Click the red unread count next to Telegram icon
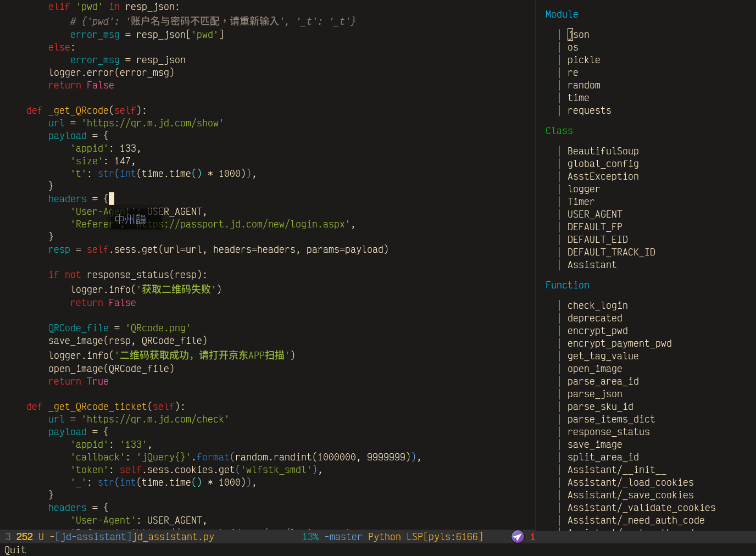This screenshot has height=556, width=756. tap(532, 537)
